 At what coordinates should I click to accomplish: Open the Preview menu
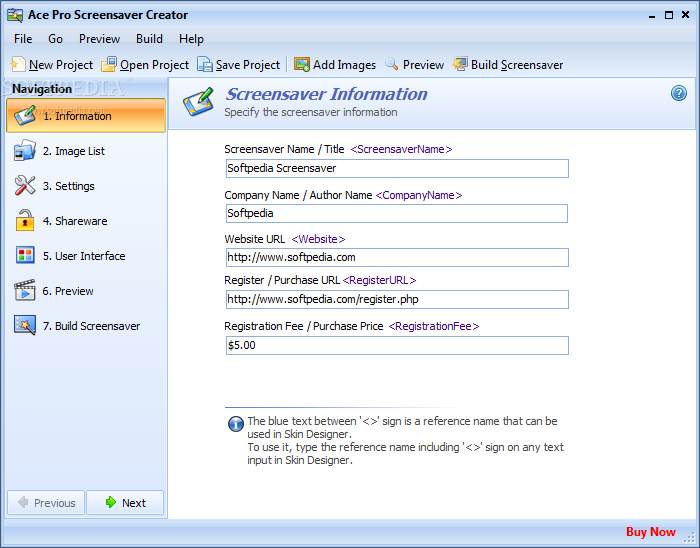(99, 39)
